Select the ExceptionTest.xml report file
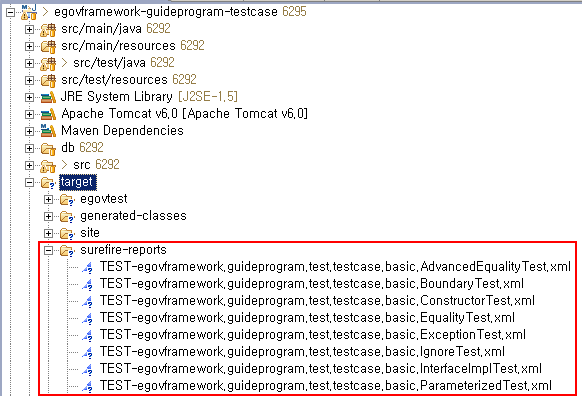Image resolution: width=582 pixels, height=396 pixels. click(x=313, y=335)
